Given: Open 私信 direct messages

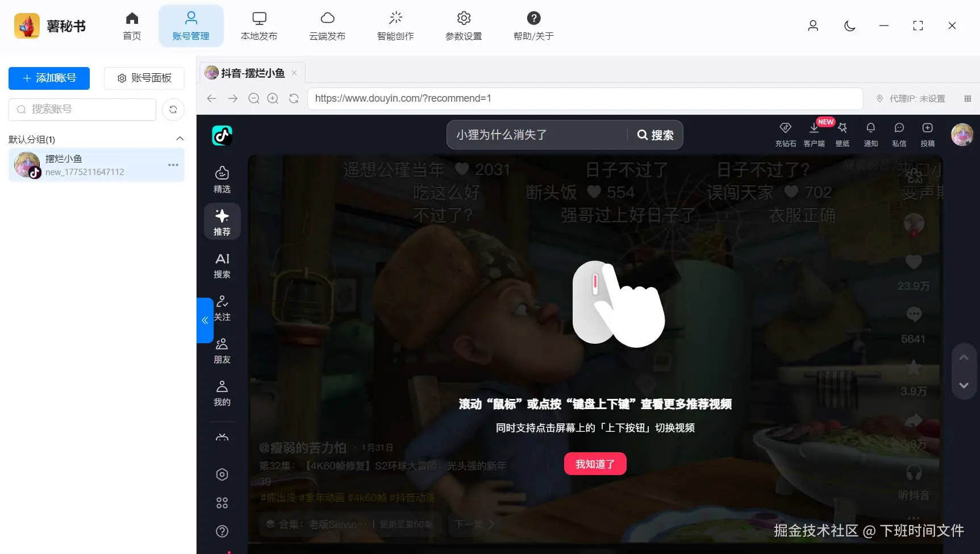Looking at the screenshot, I should (x=899, y=134).
